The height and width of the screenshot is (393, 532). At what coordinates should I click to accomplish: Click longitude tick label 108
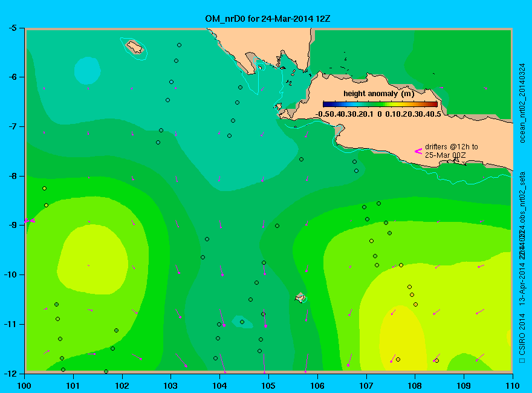coord(415,386)
